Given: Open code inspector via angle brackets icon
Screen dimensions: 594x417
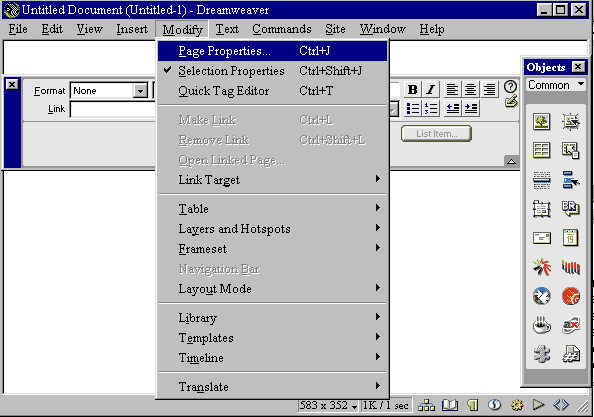Looking at the screenshot, I should (x=561, y=405).
